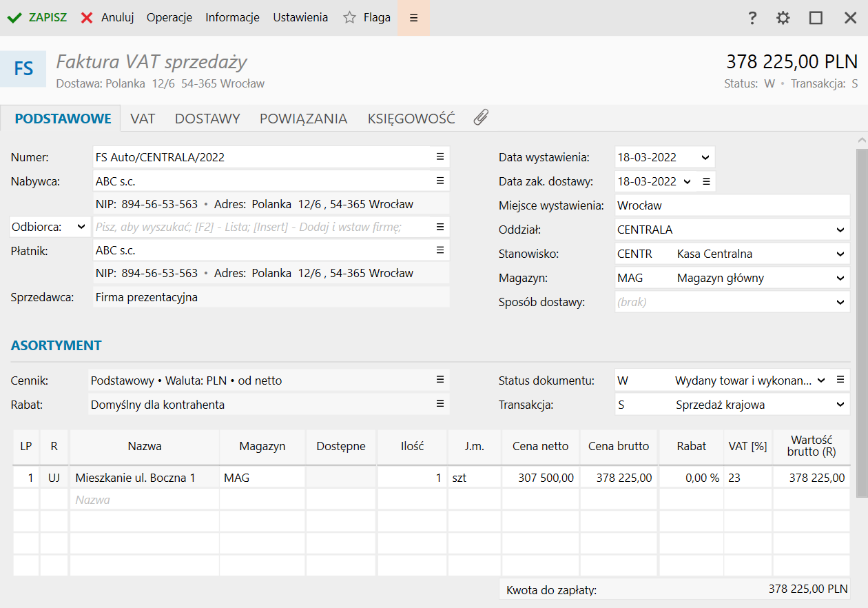Image resolution: width=868 pixels, height=608 pixels.
Task: Click the Cena brutto column header
Action: (x=619, y=446)
